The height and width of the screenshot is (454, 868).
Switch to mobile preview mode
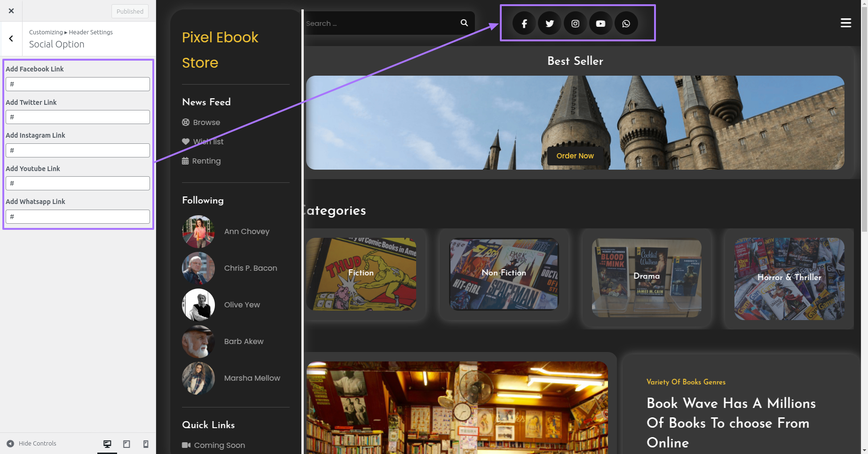(146, 444)
